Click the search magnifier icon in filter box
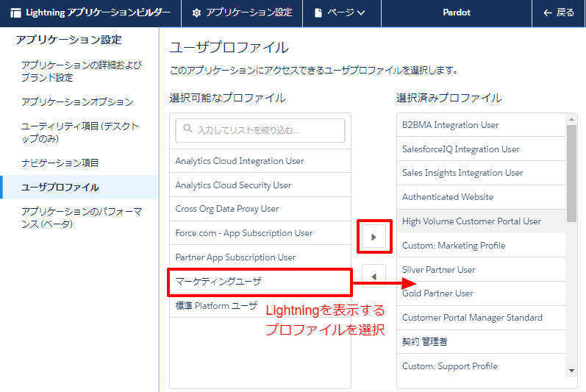Image resolution: width=586 pixels, height=392 pixels. pos(187,129)
